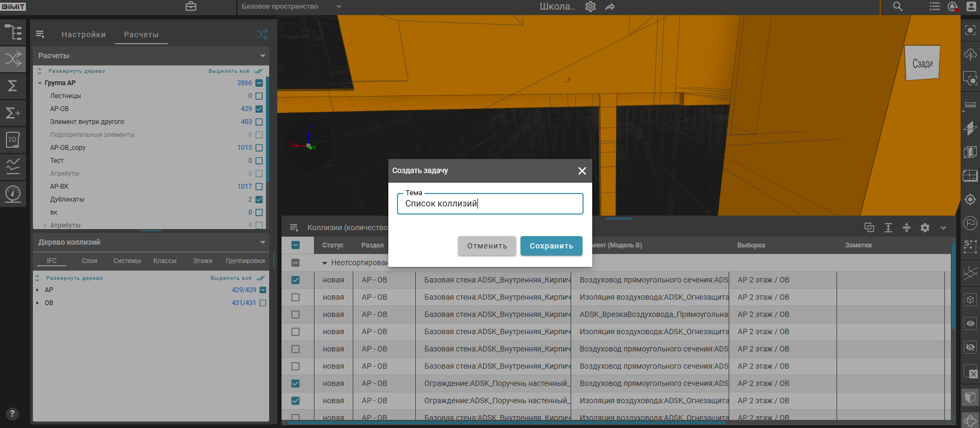Open the search magnifier in top bar
This screenshot has height=428, width=980.
coord(897,6)
